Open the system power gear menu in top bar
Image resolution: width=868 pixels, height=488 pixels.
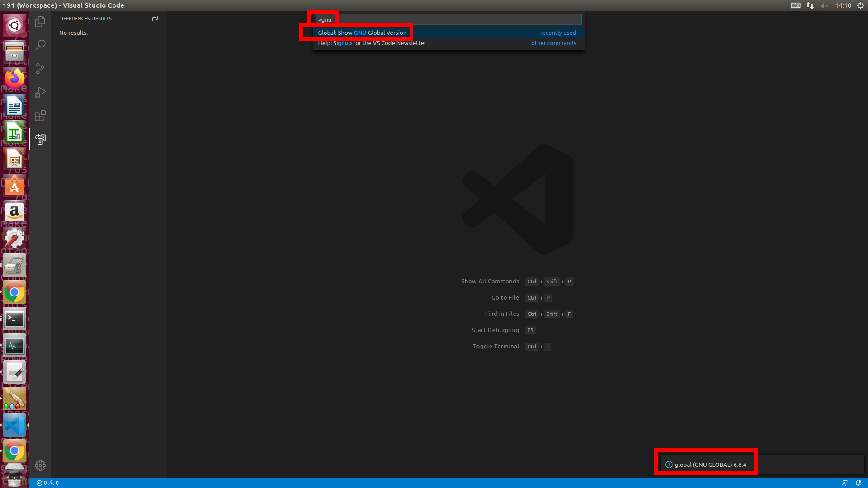coord(861,5)
